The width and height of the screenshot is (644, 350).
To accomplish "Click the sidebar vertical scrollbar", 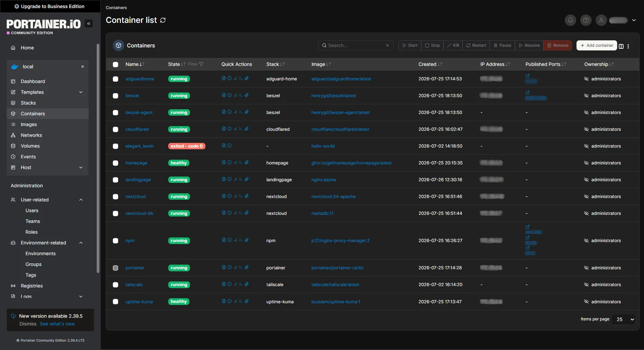I will pos(98,158).
